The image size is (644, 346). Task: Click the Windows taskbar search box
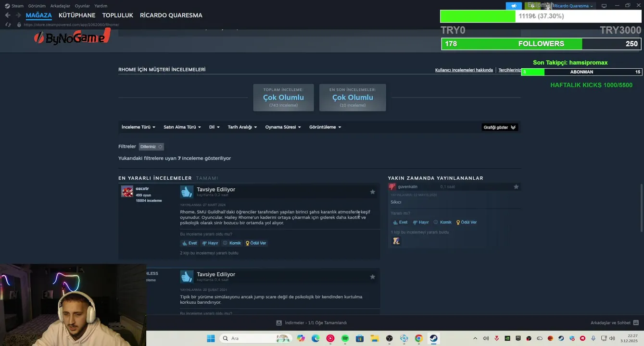[x=255, y=338]
